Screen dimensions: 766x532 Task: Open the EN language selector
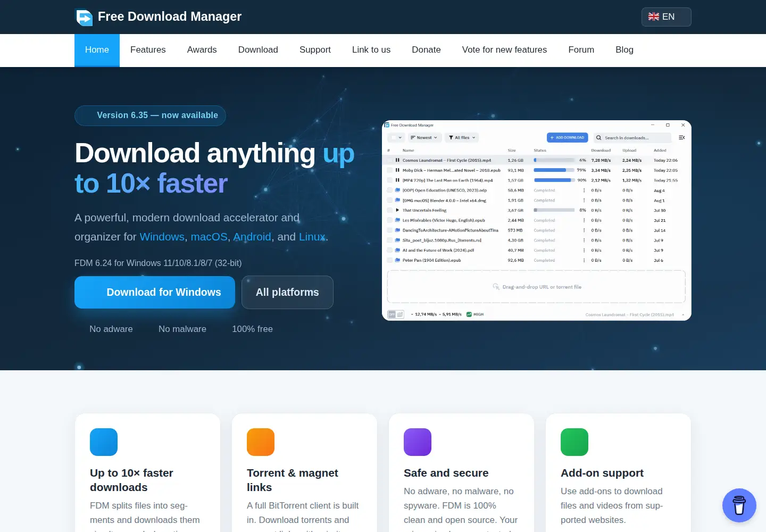666,17
